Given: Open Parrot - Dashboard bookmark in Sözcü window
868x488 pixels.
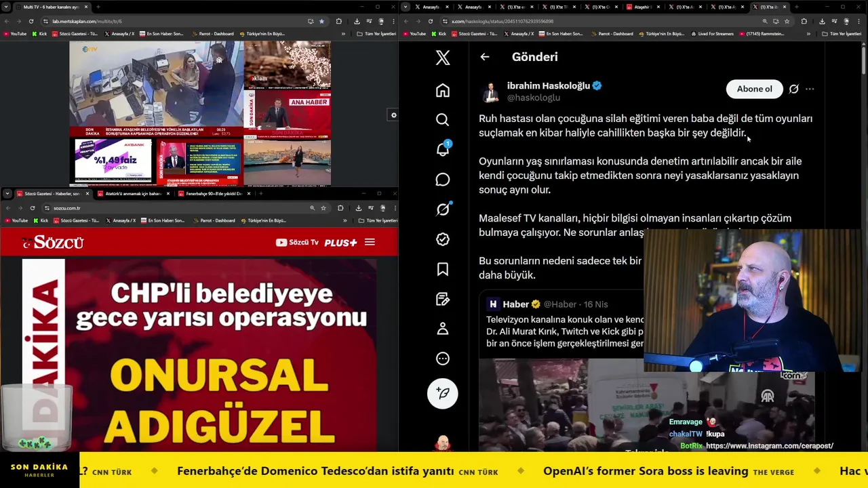Looking at the screenshot, I should click(214, 220).
